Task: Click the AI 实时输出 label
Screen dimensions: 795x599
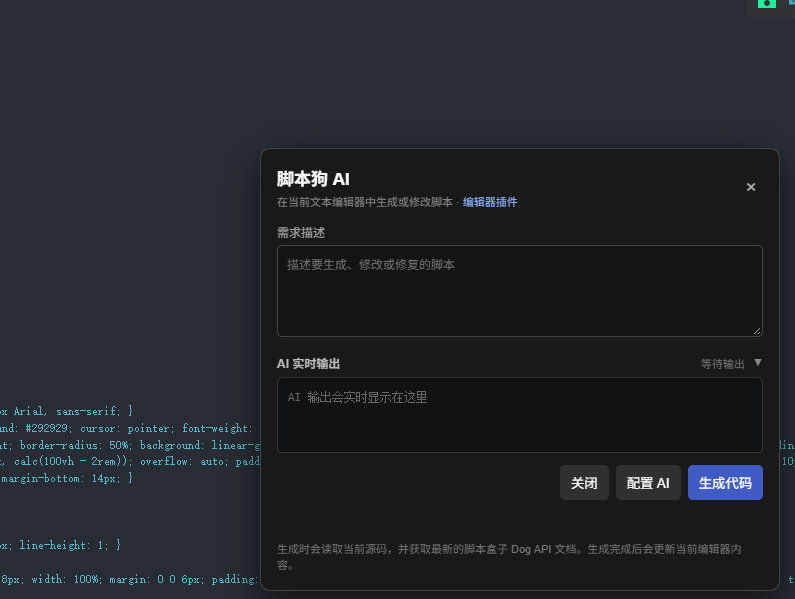Action: tap(308, 364)
